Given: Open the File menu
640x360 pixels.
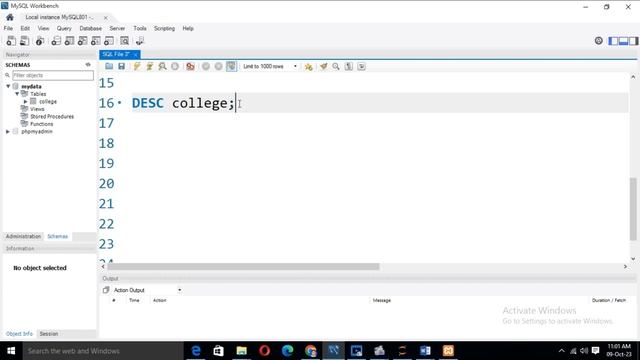Looking at the screenshot, I should click(8, 28).
